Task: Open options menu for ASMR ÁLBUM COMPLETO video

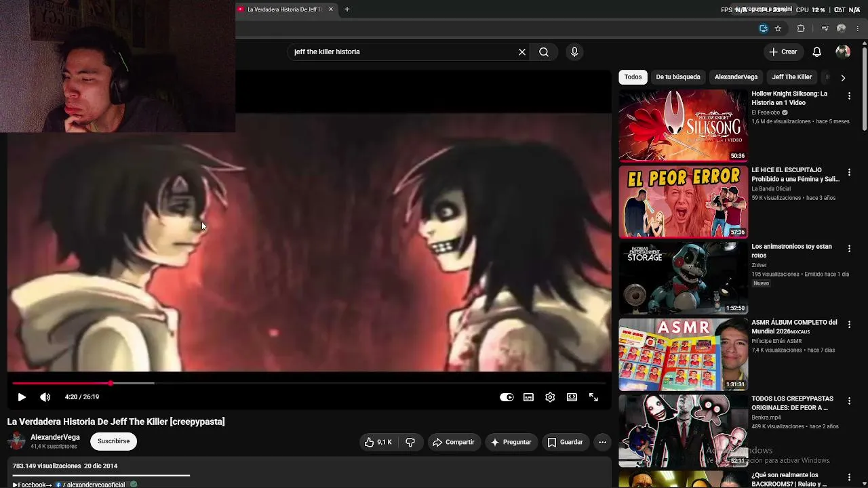Action: pyautogui.click(x=849, y=325)
